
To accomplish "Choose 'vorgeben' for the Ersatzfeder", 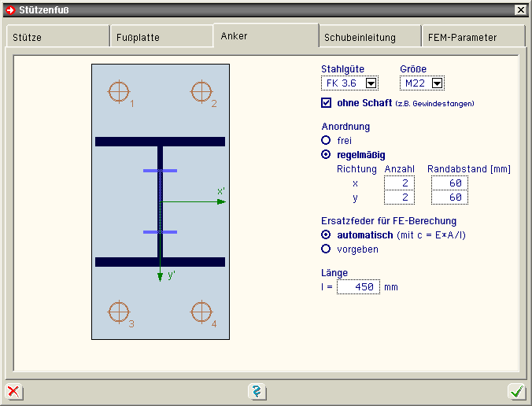I will click(327, 249).
